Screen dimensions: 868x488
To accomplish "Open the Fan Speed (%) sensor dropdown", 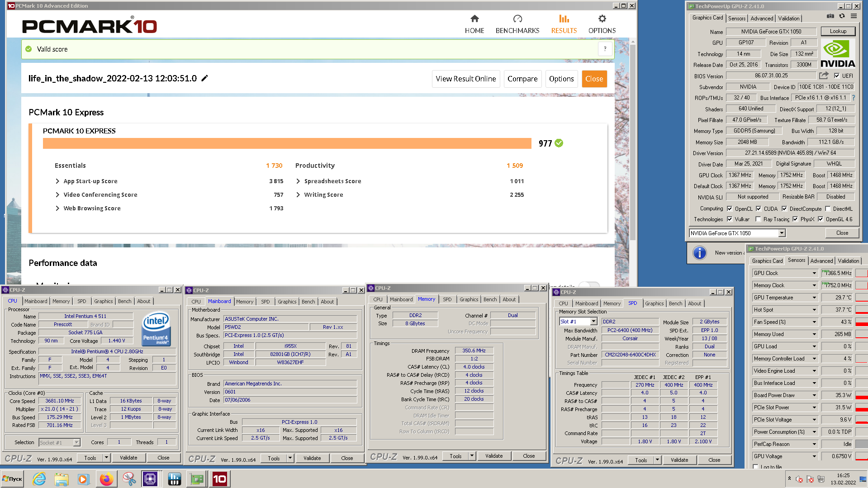I will (814, 322).
